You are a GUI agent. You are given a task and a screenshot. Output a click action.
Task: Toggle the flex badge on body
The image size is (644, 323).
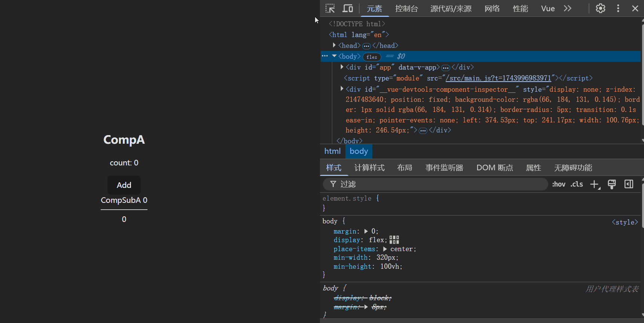[x=372, y=57]
